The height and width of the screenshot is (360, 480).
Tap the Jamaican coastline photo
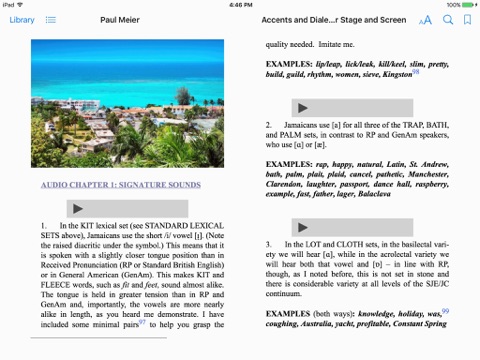tap(127, 103)
